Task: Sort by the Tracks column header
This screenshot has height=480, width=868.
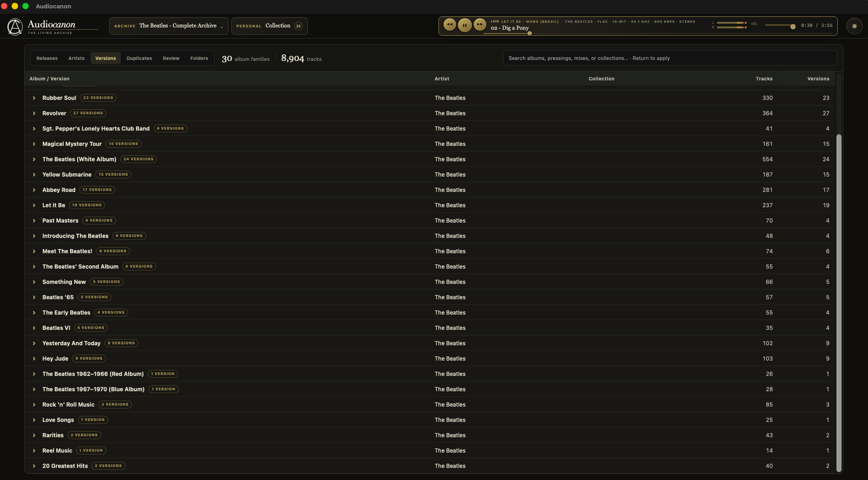Action: (764, 79)
